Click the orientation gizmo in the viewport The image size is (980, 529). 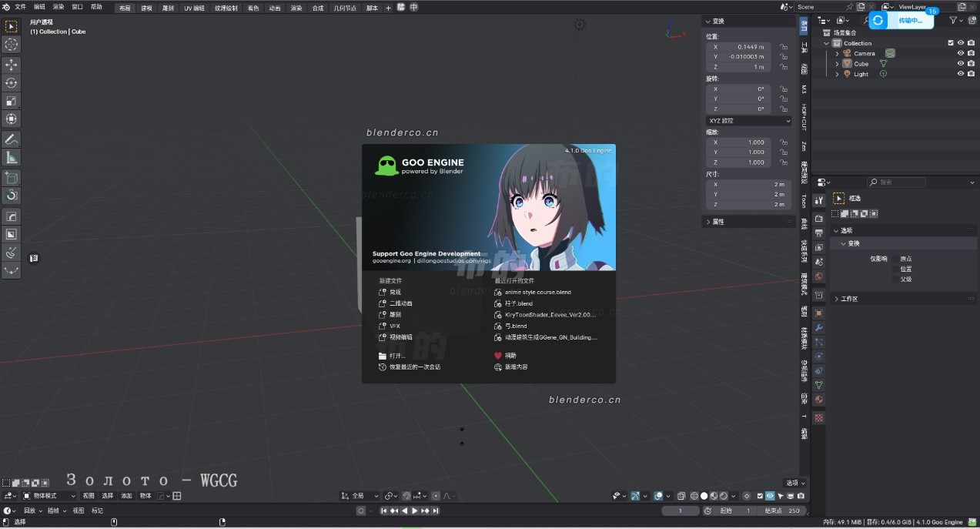675,31
